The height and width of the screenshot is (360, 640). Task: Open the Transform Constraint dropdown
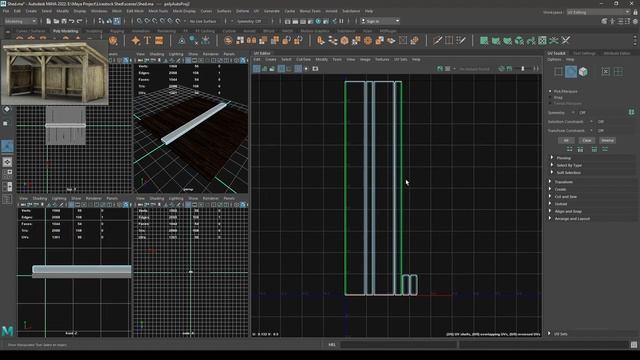click(591, 131)
